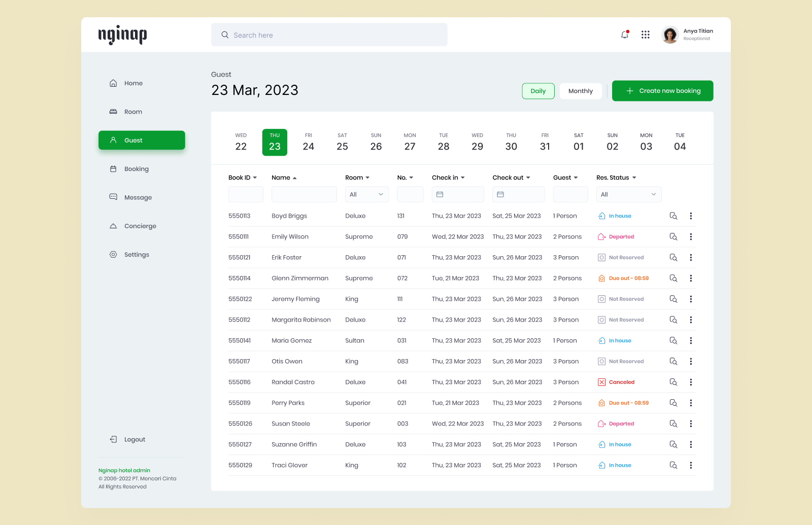Open the Check in date picker field
Image resolution: width=812 pixels, height=525 pixels.
coord(457,194)
